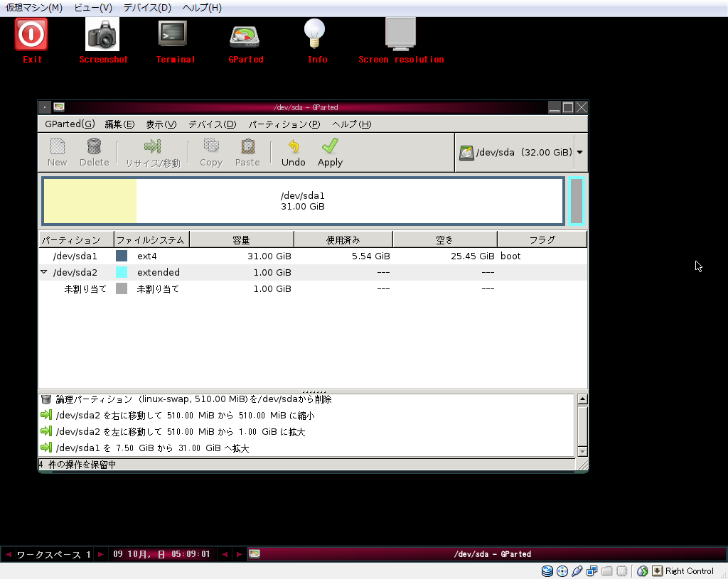Image resolution: width=728 pixels, height=579 pixels.
Task: Open the 表示(V) menu
Action: [161, 124]
